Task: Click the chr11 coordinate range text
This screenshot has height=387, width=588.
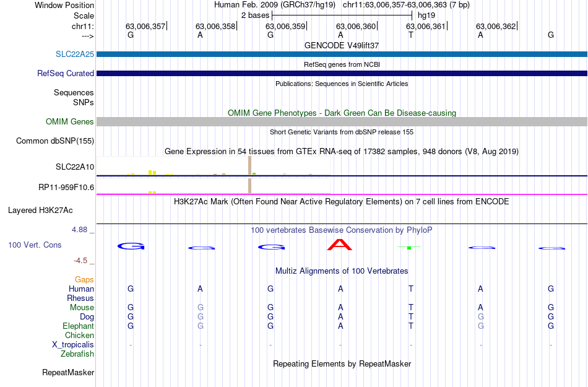Action: click(394, 5)
